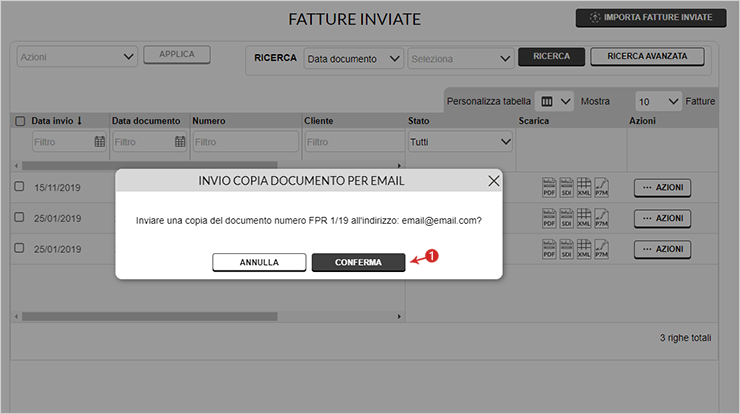Screen dimensions: 740x414
Task: Click Annulla to cancel sending
Action: point(259,262)
